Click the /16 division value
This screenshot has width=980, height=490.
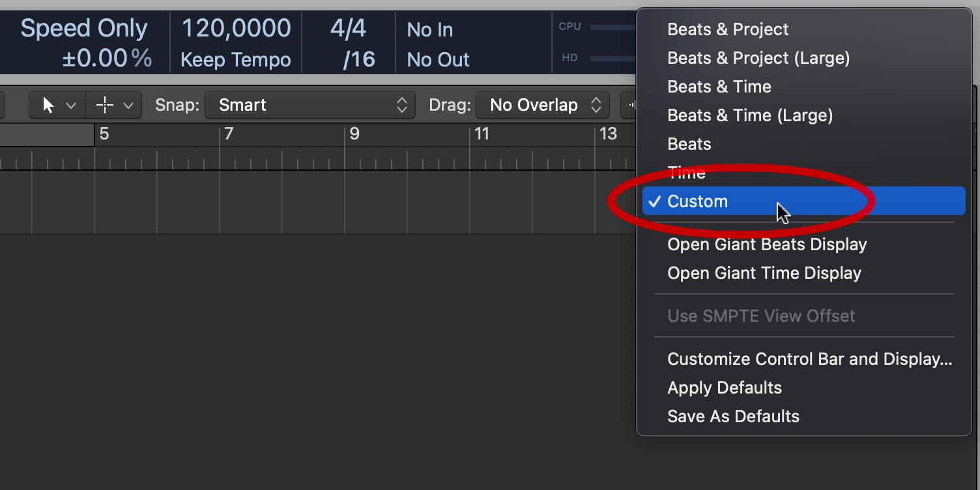point(359,60)
